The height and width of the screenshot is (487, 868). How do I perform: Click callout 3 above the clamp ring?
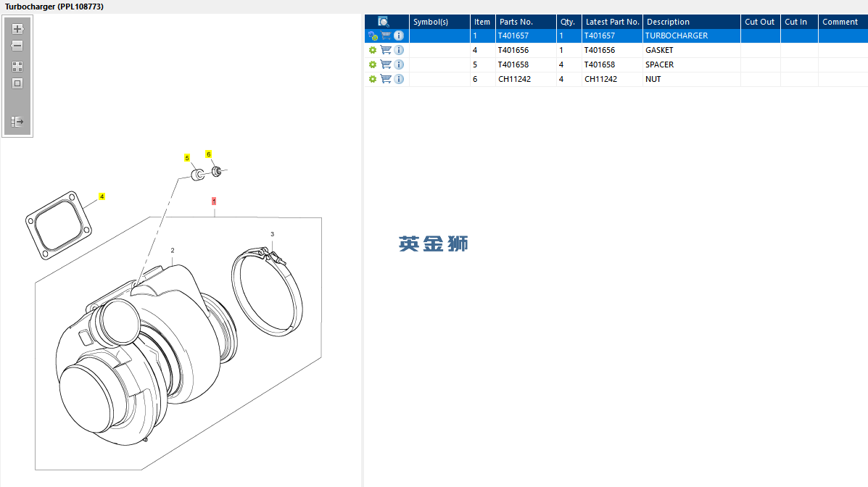click(x=273, y=234)
